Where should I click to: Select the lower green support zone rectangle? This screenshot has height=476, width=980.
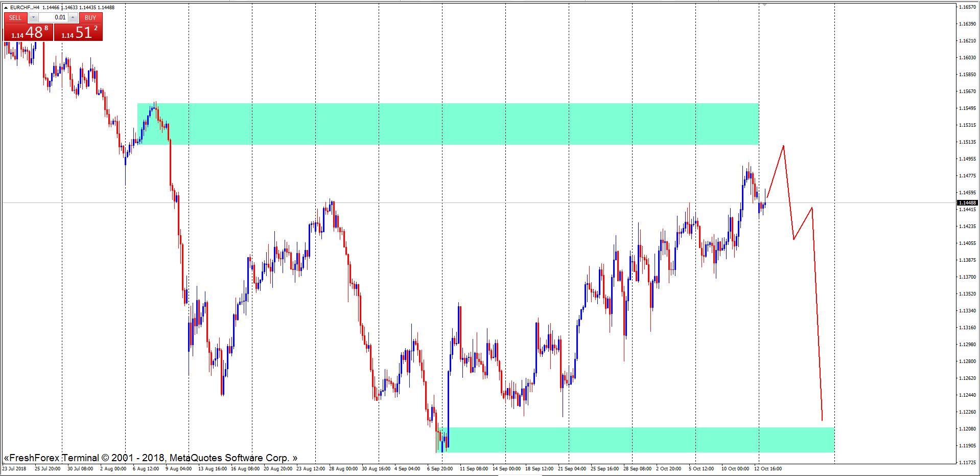pyautogui.click(x=636, y=440)
